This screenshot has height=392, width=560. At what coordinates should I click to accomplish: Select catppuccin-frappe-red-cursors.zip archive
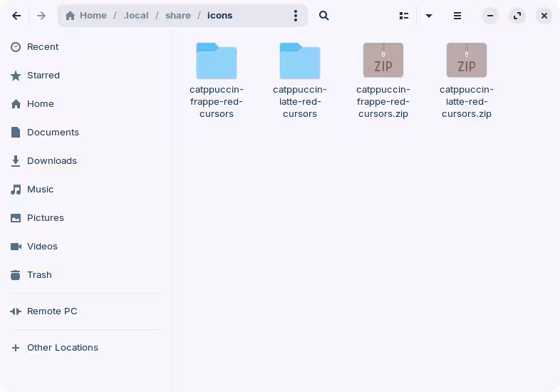tap(383, 61)
